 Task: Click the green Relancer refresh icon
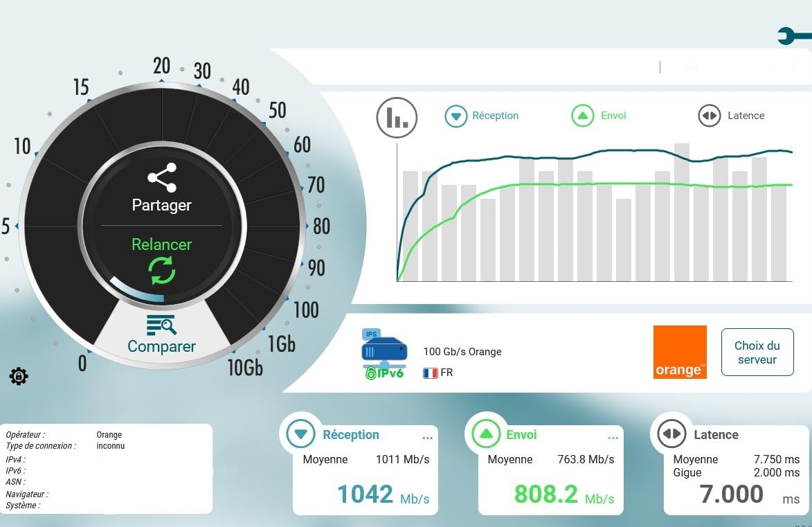click(x=162, y=270)
